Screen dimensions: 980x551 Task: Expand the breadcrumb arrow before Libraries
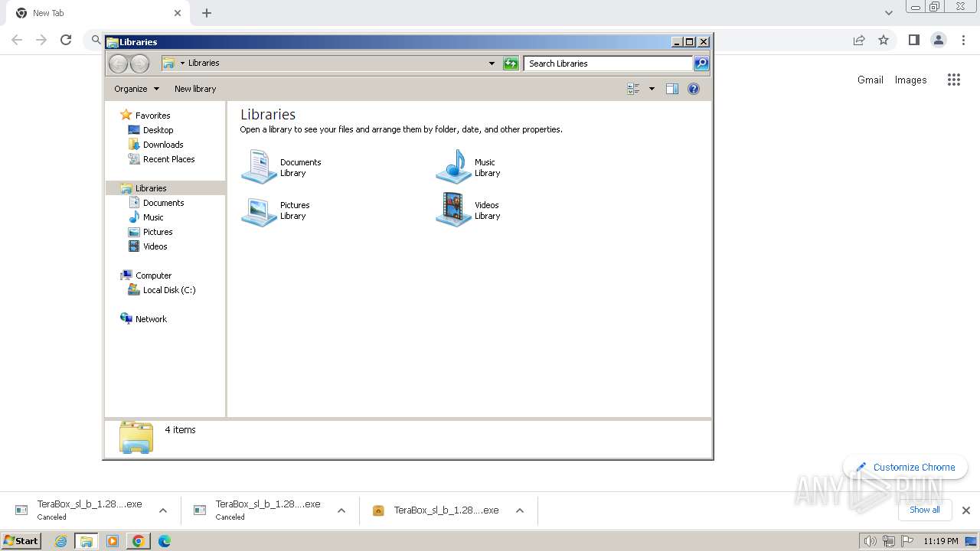(182, 64)
